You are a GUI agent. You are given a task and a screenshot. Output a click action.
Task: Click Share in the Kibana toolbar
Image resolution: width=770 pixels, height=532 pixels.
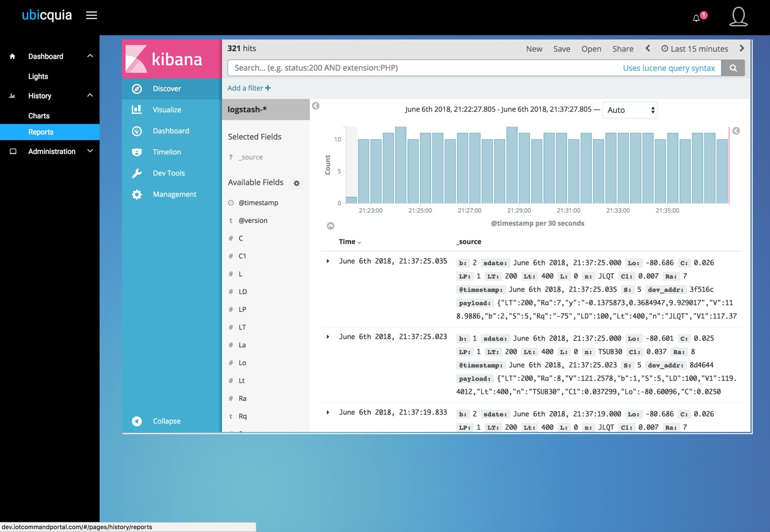click(623, 49)
